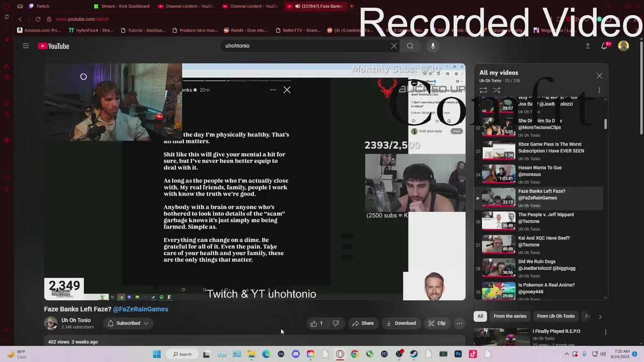This screenshot has height=362, width=644.
Task: Reload the page with the refresh button
Action: [38, 19]
